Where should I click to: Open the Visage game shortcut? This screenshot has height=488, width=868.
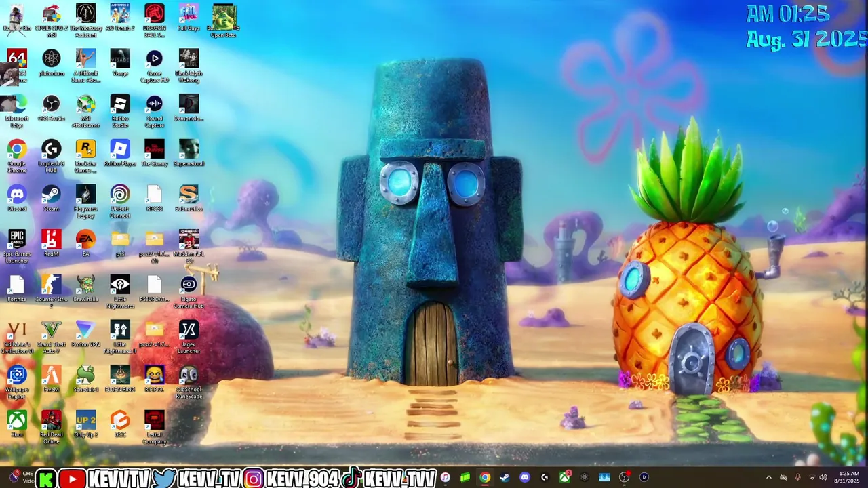[x=120, y=64]
